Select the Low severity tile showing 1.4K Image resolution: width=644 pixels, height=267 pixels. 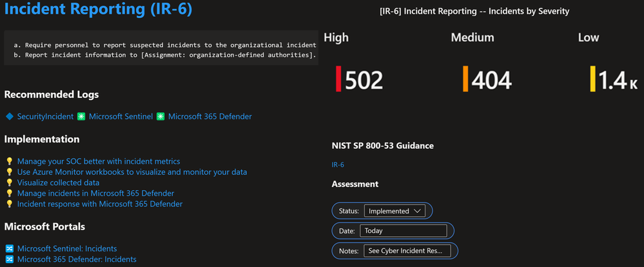click(x=614, y=80)
